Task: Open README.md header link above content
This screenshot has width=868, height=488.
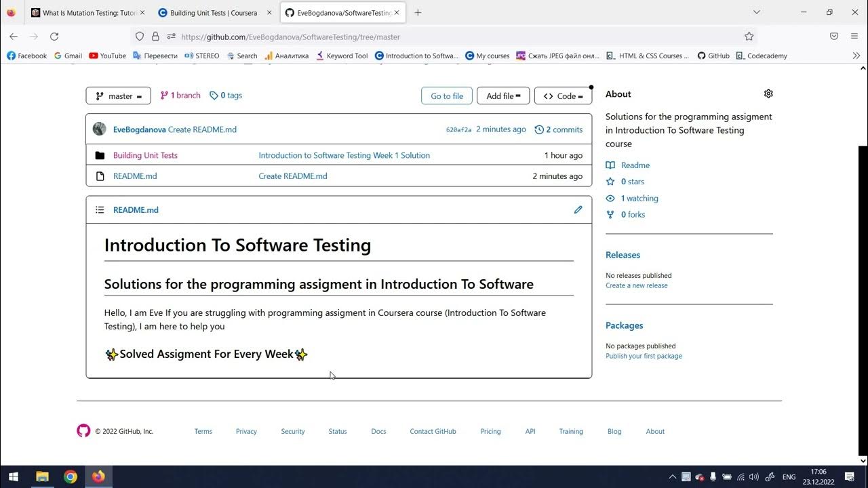Action: 136,210
